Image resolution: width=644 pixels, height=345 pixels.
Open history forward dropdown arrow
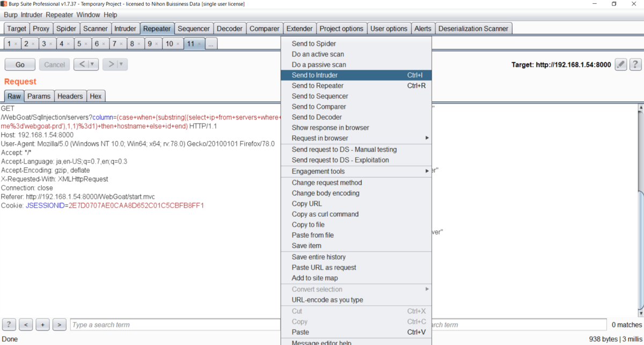click(121, 64)
